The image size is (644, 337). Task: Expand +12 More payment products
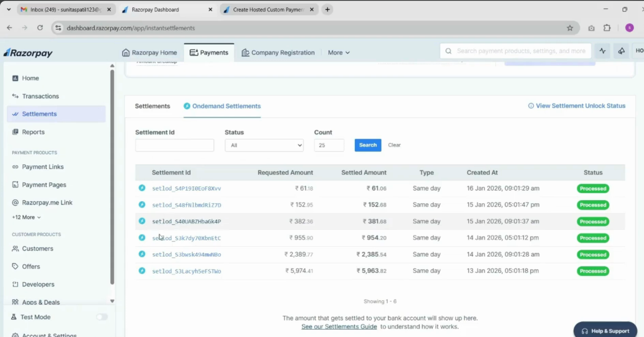(x=27, y=217)
